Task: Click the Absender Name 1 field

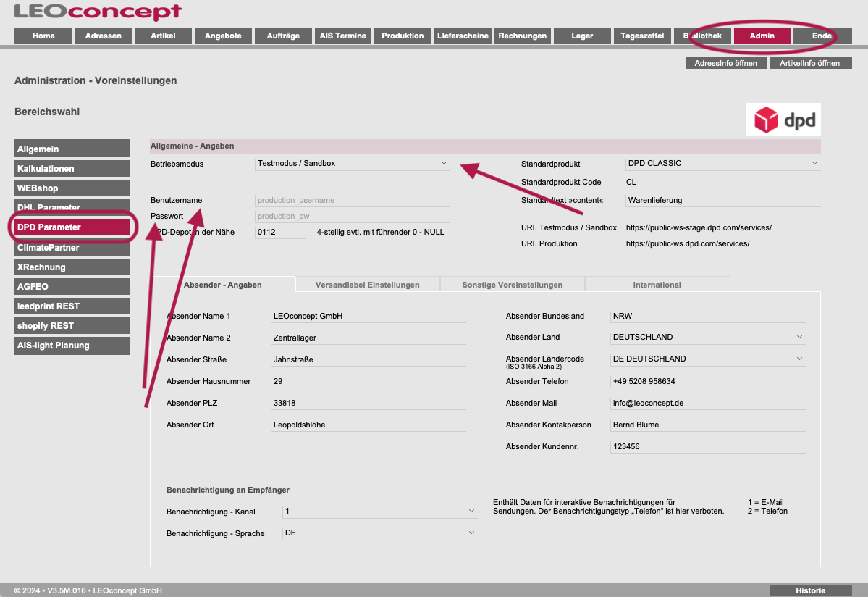Action: pos(368,316)
